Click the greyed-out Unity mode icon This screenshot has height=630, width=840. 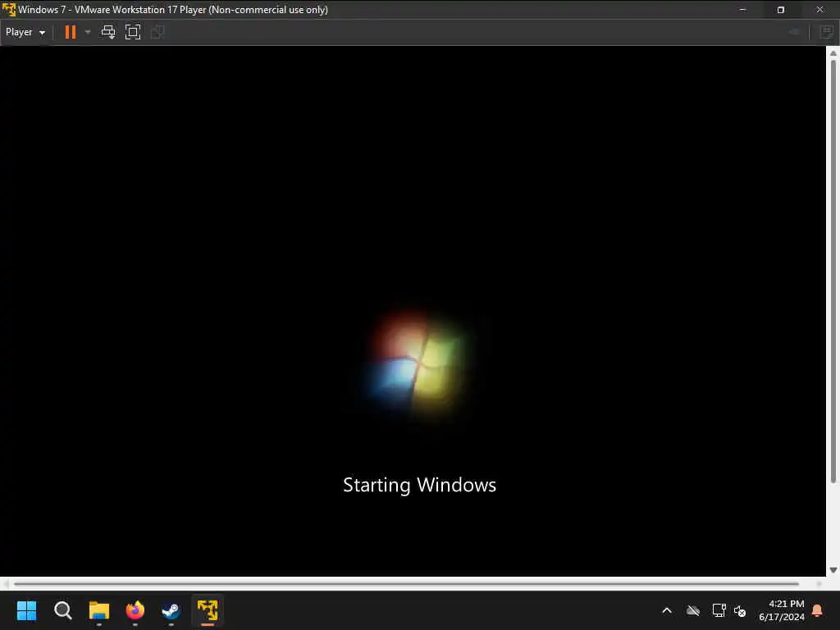point(157,32)
